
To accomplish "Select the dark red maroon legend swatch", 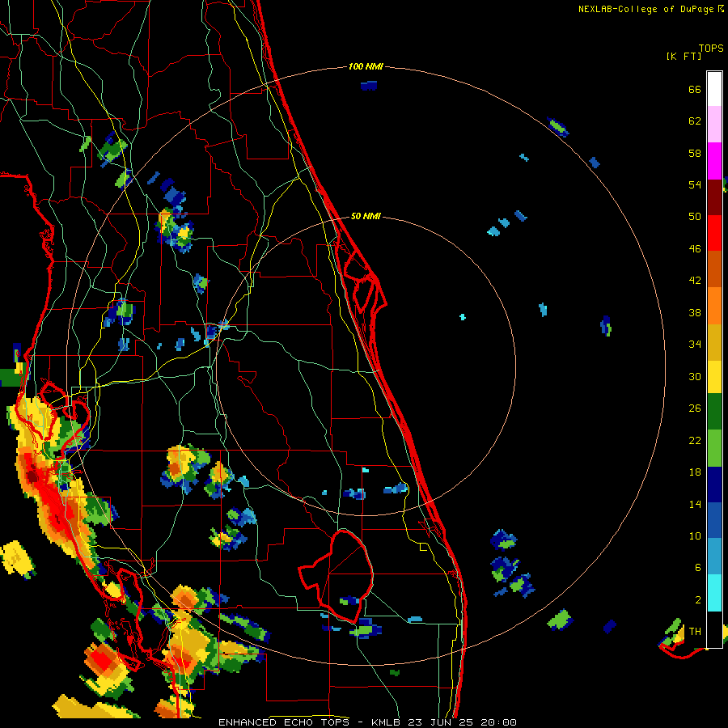I will [x=714, y=197].
